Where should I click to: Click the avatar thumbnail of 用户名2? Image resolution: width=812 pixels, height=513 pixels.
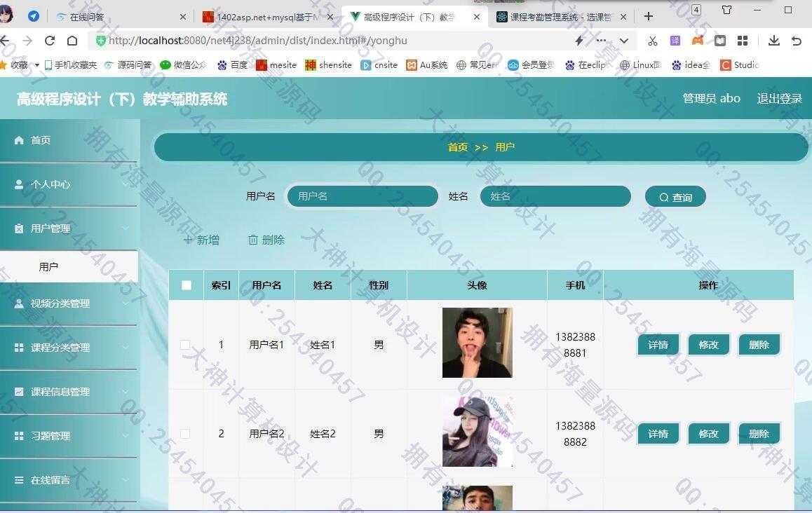click(x=477, y=432)
